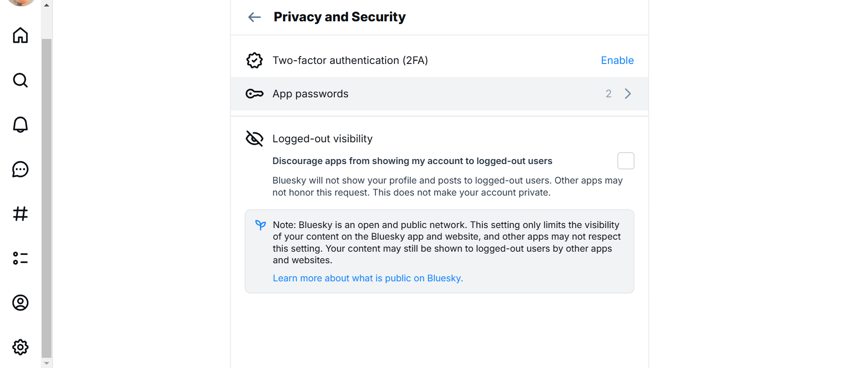Click the scrollbar down arrow

coord(46,363)
